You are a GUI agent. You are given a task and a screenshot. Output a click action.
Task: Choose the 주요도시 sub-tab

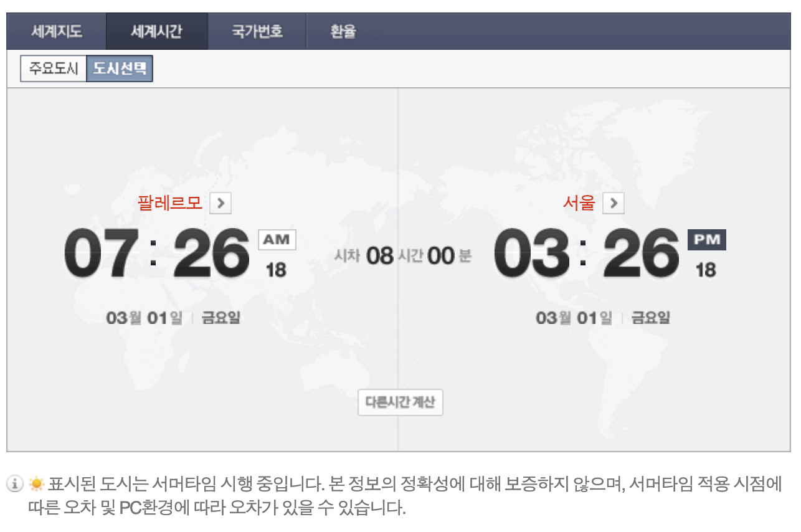pos(54,69)
